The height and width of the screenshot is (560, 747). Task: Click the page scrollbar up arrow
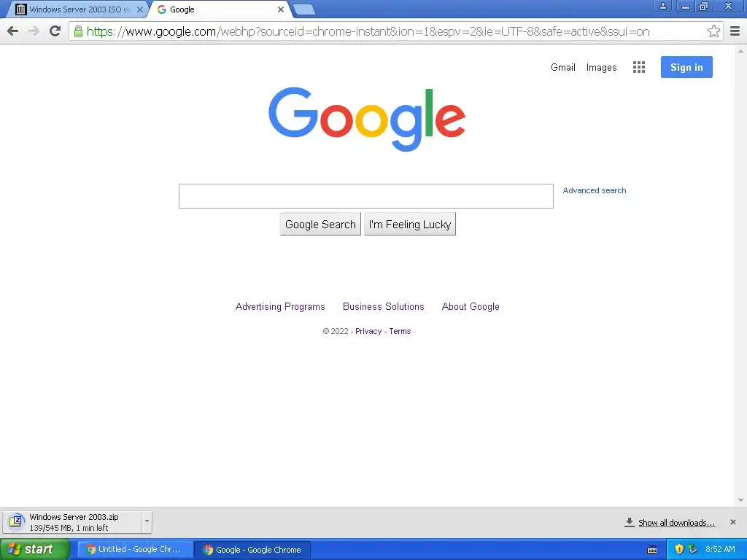(741, 50)
